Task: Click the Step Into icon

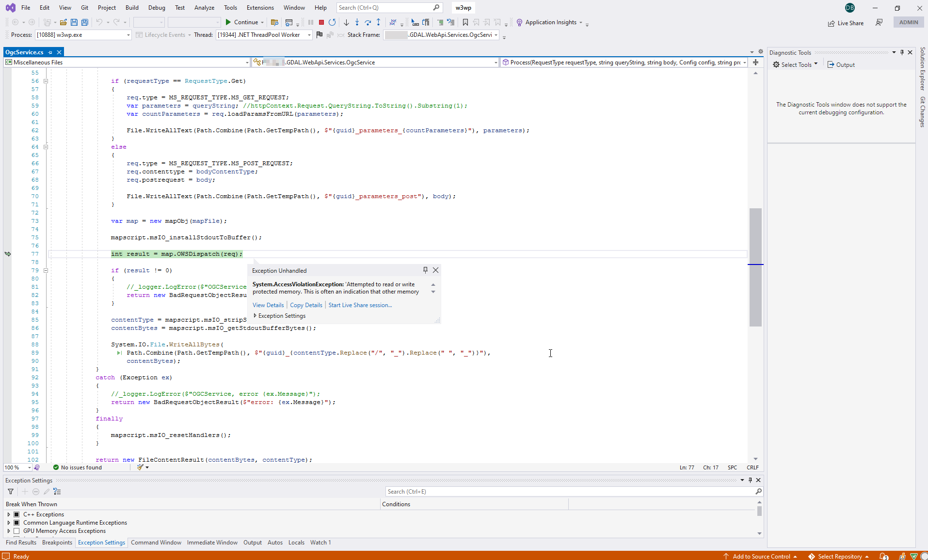Action: (357, 22)
